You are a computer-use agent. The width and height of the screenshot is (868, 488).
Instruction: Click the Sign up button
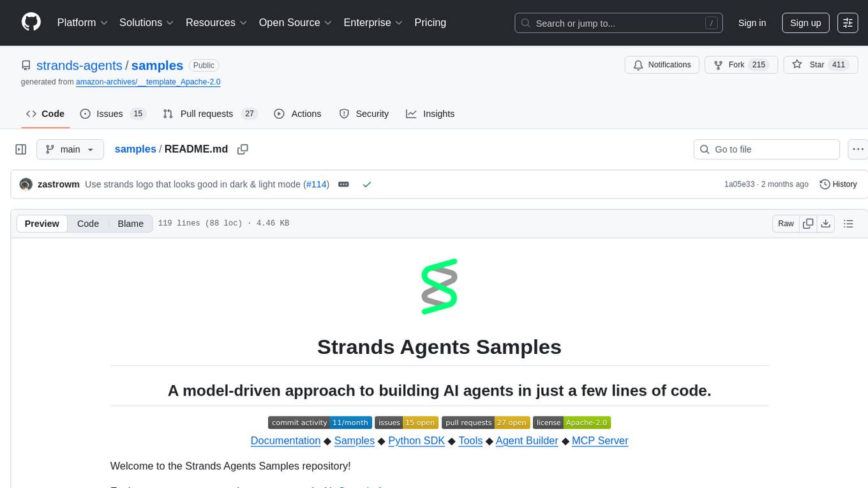click(805, 23)
